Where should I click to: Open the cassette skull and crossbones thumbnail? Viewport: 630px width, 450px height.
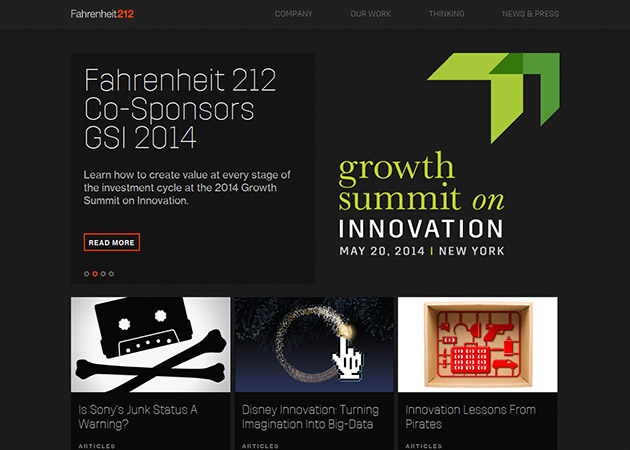point(151,345)
